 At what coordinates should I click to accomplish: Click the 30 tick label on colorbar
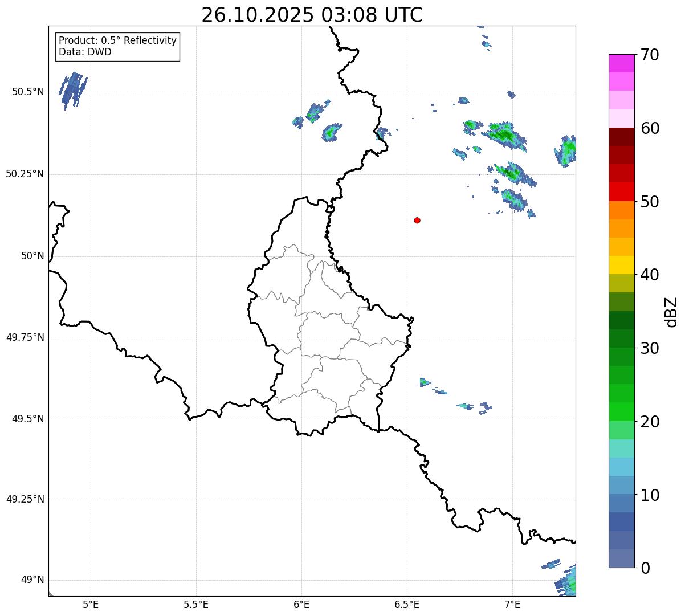[x=650, y=348]
